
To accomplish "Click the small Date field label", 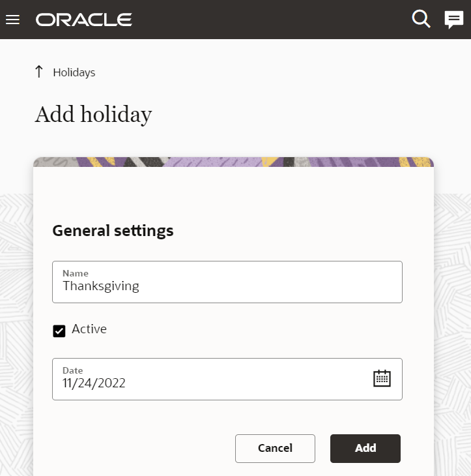I will pos(73,370).
